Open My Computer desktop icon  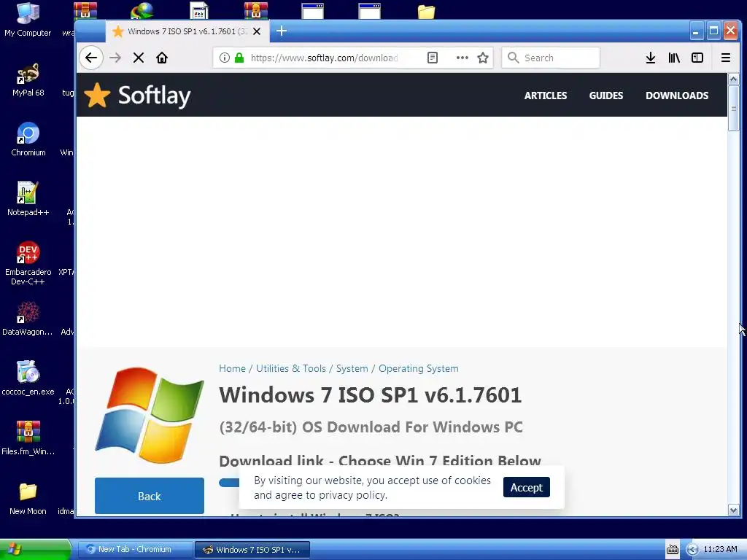point(28,20)
